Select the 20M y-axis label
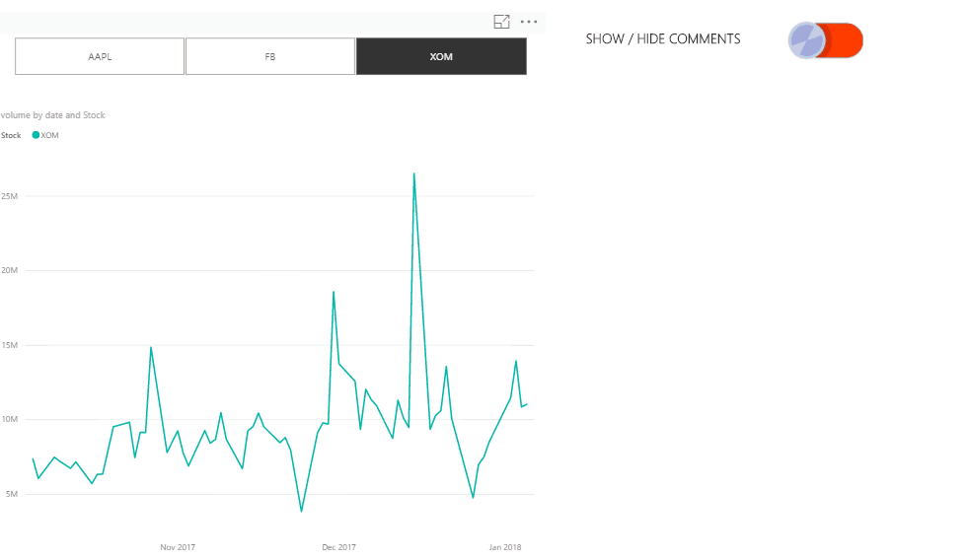This screenshot has height=560, width=967. pos(9,270)
